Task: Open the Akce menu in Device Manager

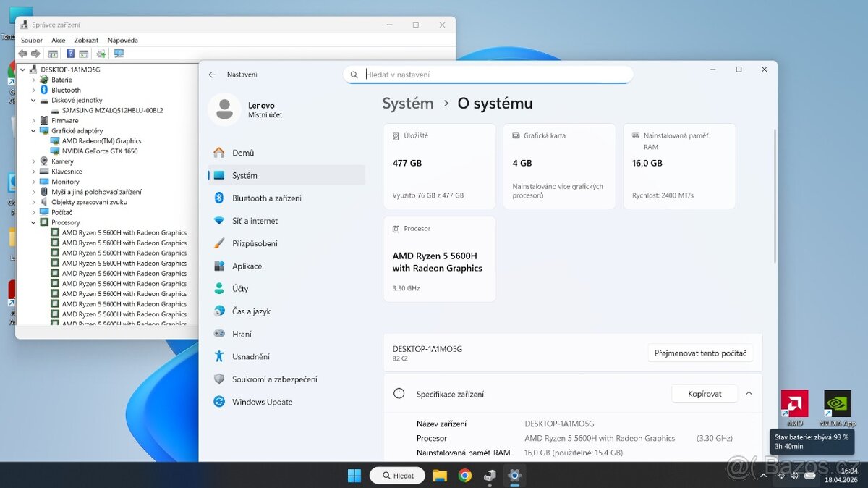Action: click(x=59, y=41)
